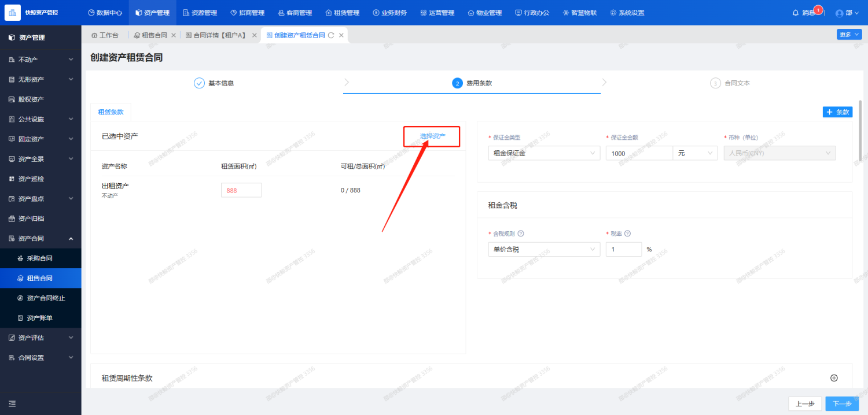
Task: Switch to the 工作台 tab
Action: (x=105, y=35)
